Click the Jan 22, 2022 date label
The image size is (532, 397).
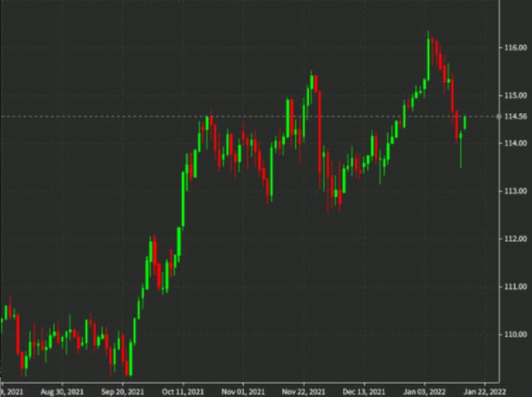coord(485,392)
